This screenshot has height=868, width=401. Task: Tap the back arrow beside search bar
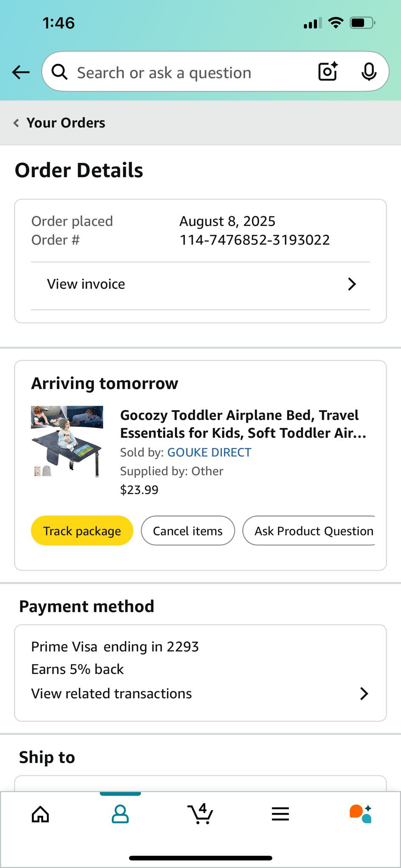[x=21, y=72]
